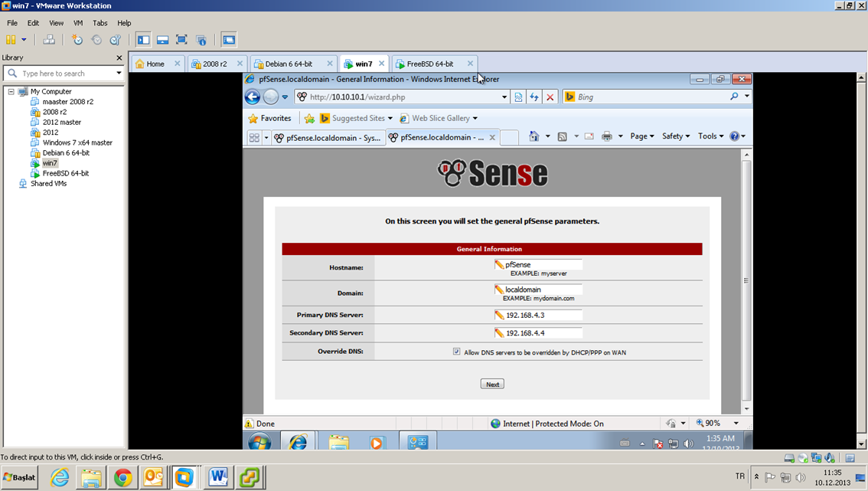
Task: Open the zoom level dropdown arrow
Action: pyautogui.click(x=736, y=423)
